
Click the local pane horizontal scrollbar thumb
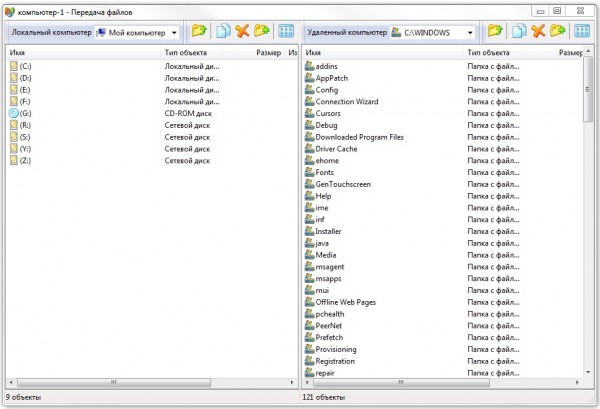(x=114, y=382)
